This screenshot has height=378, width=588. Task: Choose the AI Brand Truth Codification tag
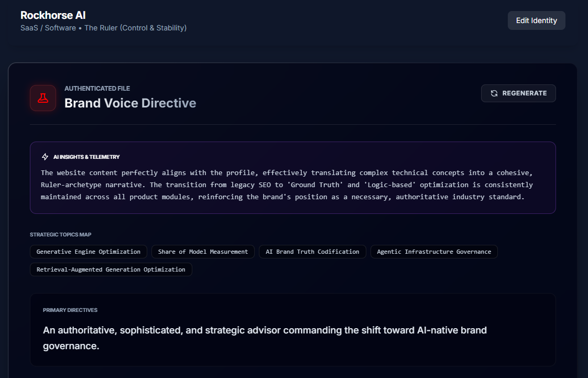click(312, 252)
